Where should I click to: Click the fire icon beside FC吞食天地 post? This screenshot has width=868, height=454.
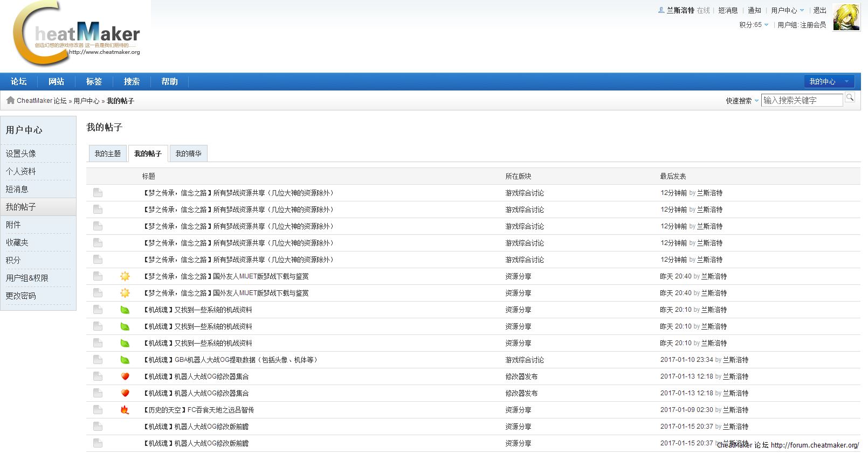(125, 410)
